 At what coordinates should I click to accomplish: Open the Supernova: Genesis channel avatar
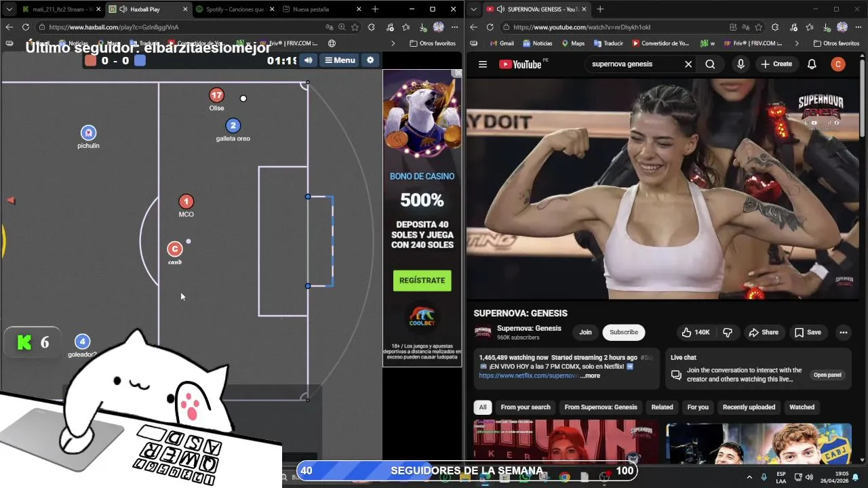[483, 332]
